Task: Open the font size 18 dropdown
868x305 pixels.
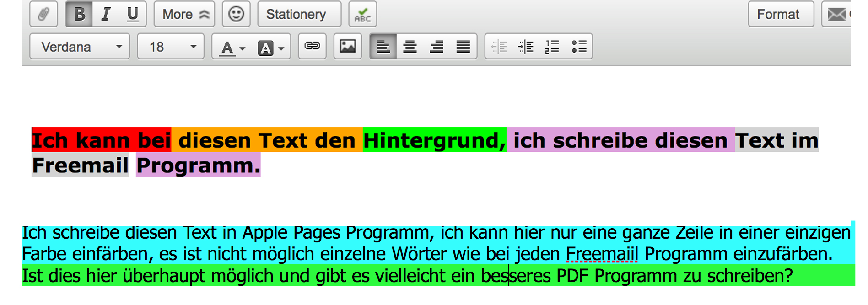Action: [171, 47]
